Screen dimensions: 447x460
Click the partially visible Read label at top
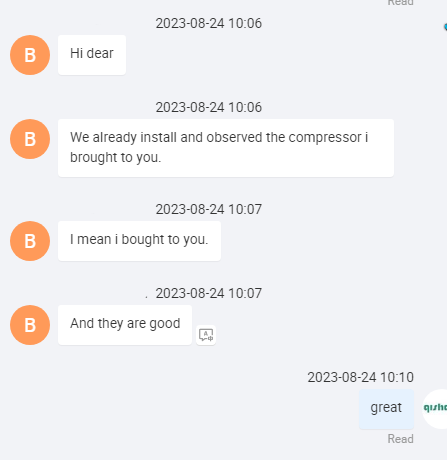(400, 3)
